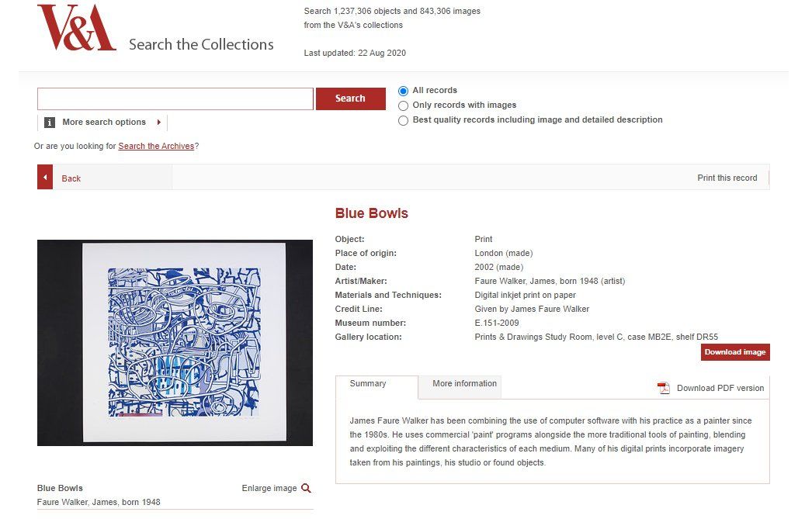Focus the collections search text field
812x519 pixels.
pyautogui.click(x=175, y=99)
